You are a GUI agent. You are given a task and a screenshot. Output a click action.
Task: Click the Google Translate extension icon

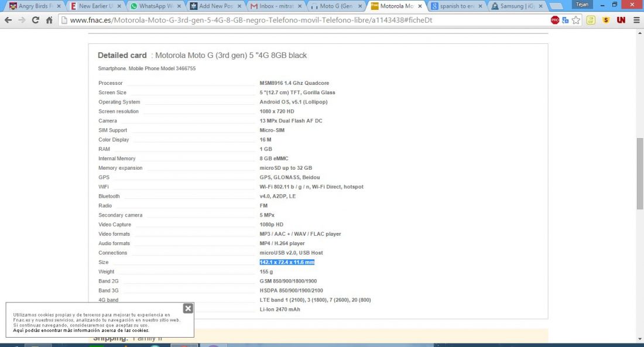click(x=566, y=20)
